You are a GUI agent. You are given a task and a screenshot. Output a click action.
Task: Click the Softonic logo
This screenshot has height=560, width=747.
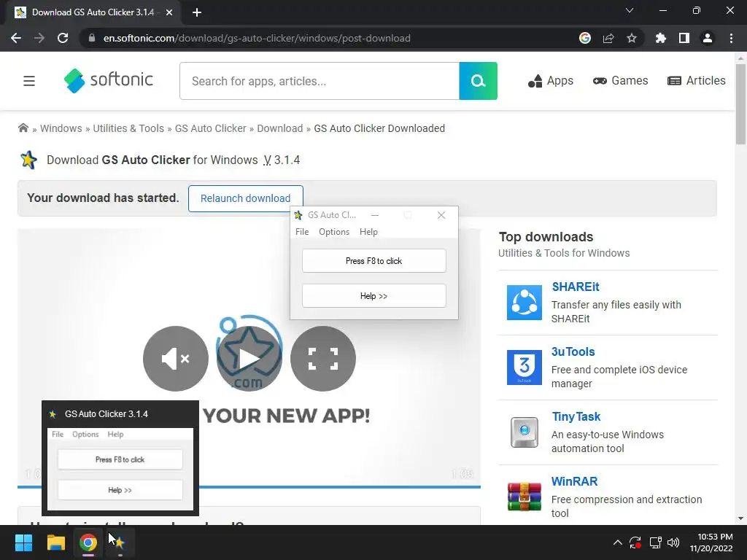tap(109, 80)
